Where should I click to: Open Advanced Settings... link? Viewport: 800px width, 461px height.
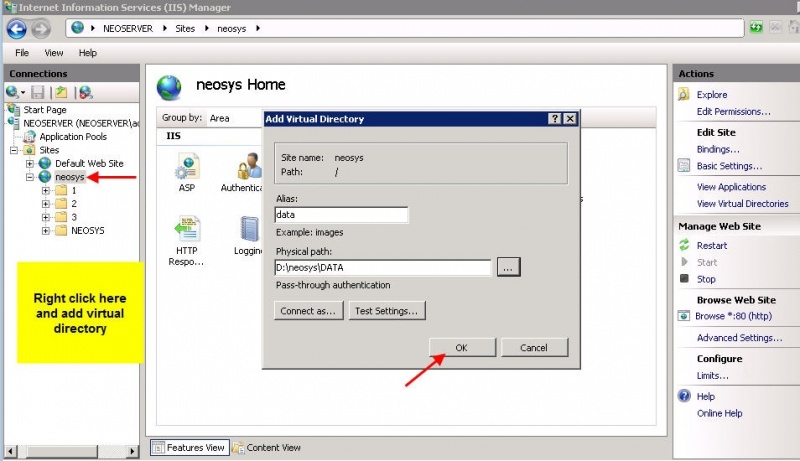coord(739,338)
